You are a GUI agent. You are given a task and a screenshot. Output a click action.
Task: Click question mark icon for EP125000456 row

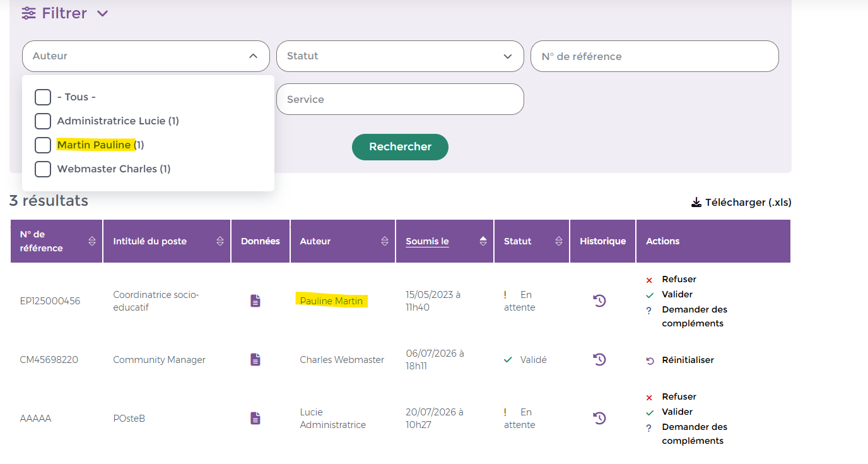point(649,310)
